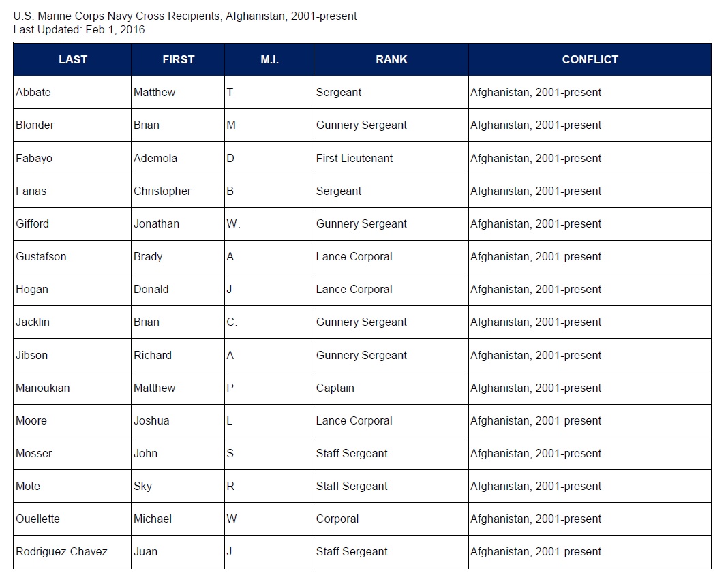Click the RANK column header
The height and width of the screenshot is (586, 728).
pyautogui.click(x=391, y=59)
